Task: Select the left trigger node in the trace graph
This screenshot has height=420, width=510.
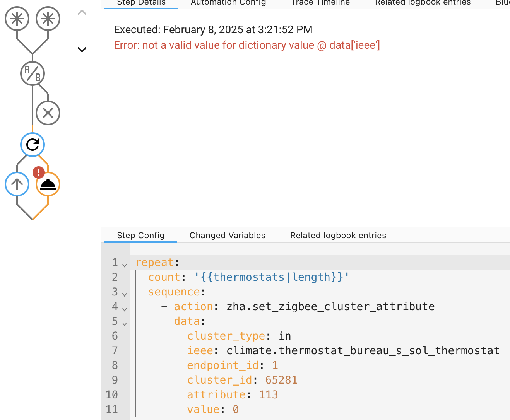Action: pyautogui.click(x=17, y=19)
